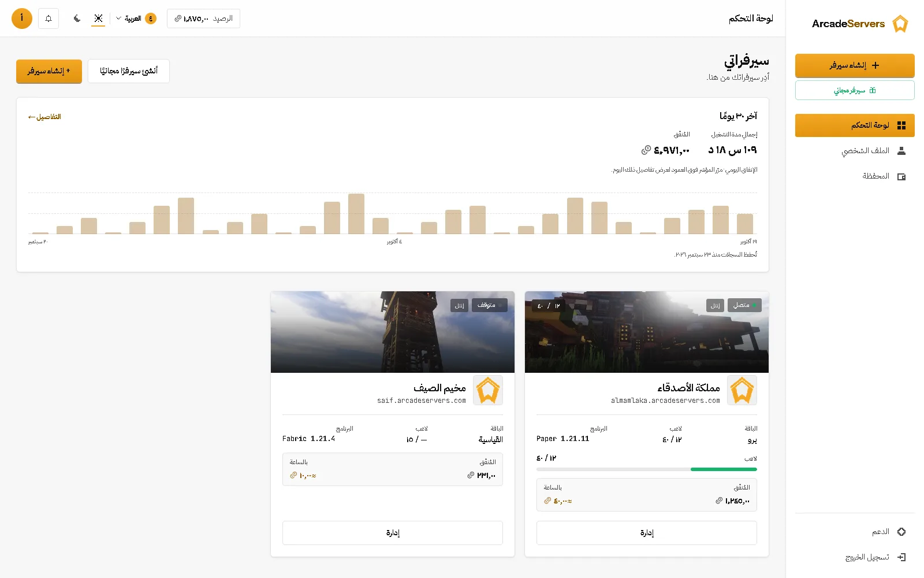The image size is (924, 578).
Task: Open التفاصيل link in spending card
Action: [x=44, y=117]
